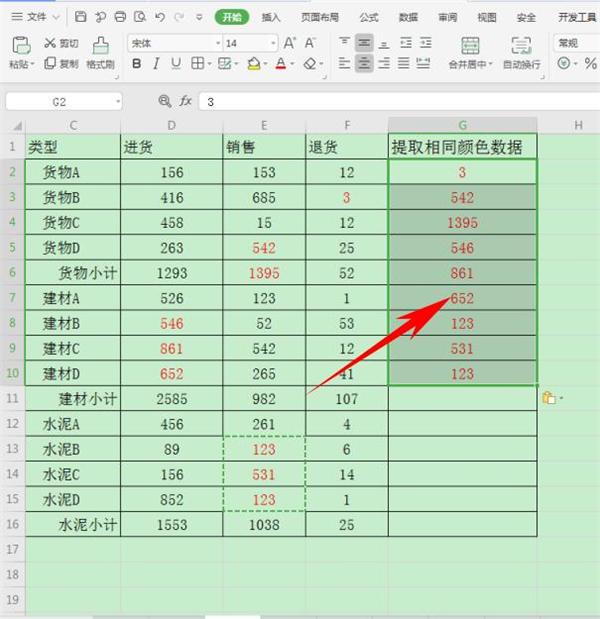
Task: Apply fill color bucket
Action: tap(253, 64)
